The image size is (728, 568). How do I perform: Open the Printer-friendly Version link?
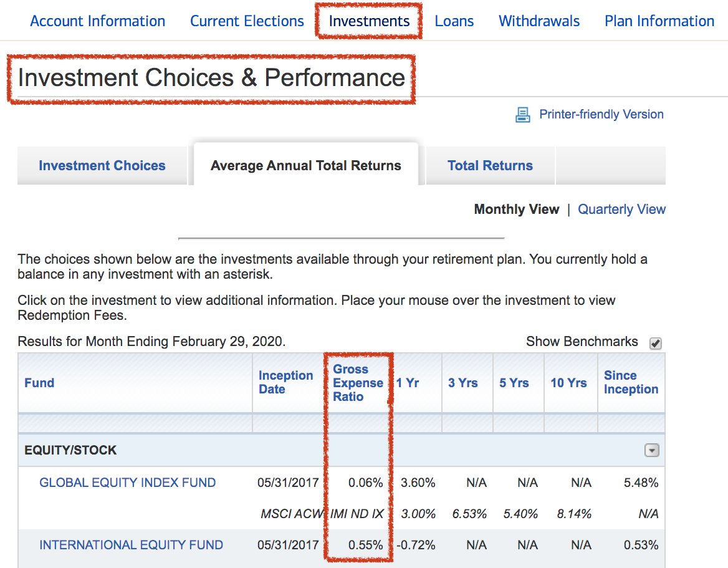tap(601, 115)
